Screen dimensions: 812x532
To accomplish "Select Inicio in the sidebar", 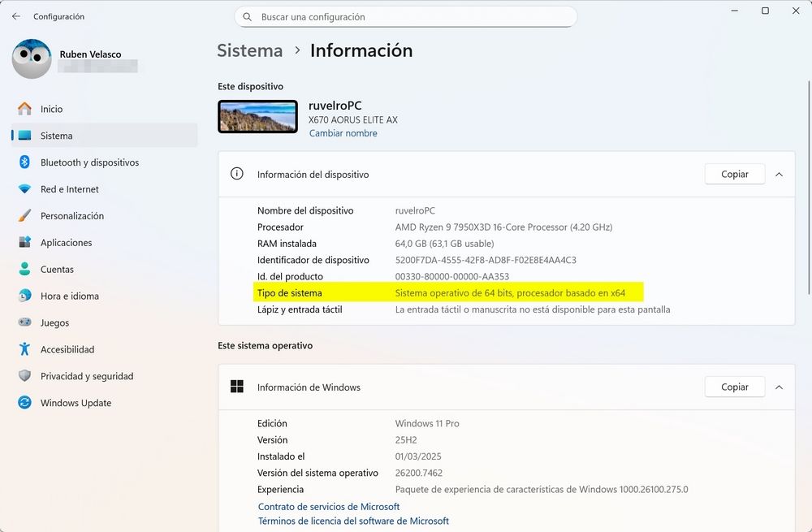I will click(51, 109).
